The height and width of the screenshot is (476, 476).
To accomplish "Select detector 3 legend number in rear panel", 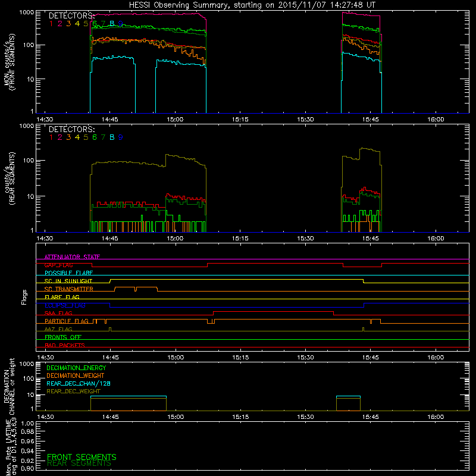I will click(68, 137).
